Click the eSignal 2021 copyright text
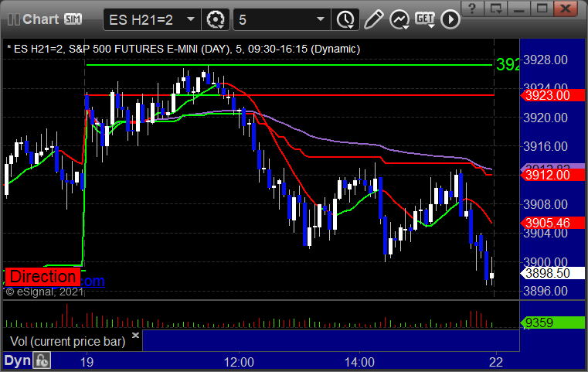Viewport: 588px width, 372px height. coord(44,292)
